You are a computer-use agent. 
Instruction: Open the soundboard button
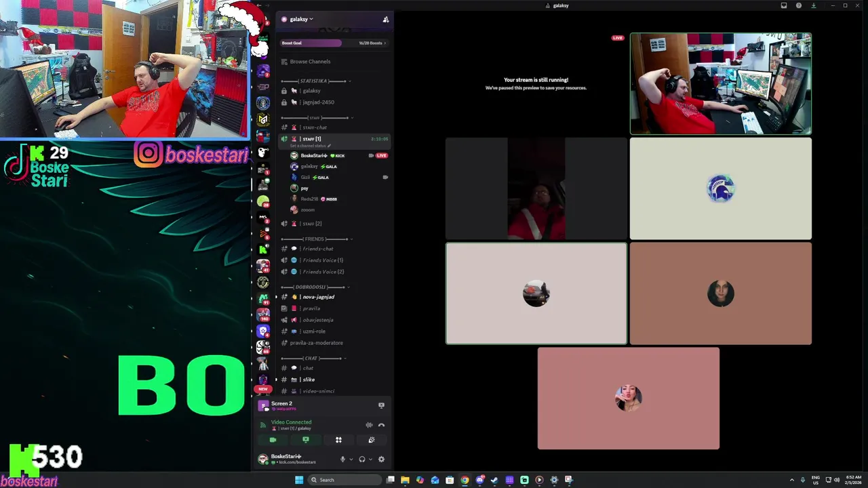point(372,440)
